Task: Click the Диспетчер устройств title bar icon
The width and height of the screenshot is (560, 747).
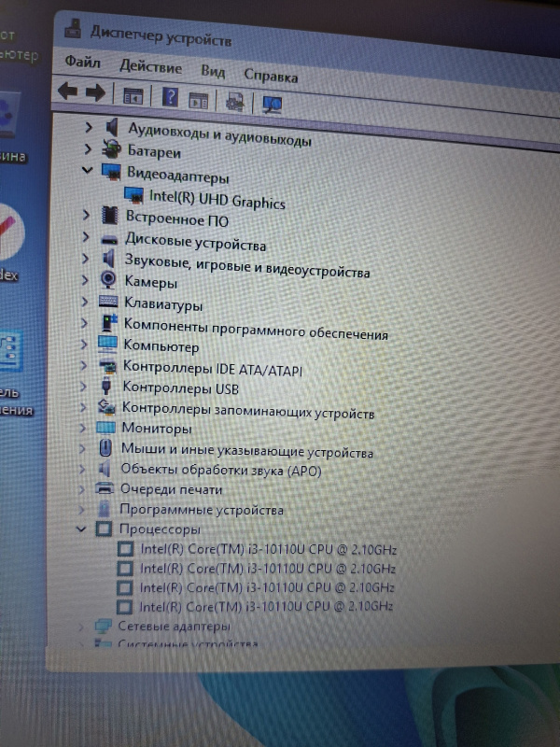Action: (73, 28)
